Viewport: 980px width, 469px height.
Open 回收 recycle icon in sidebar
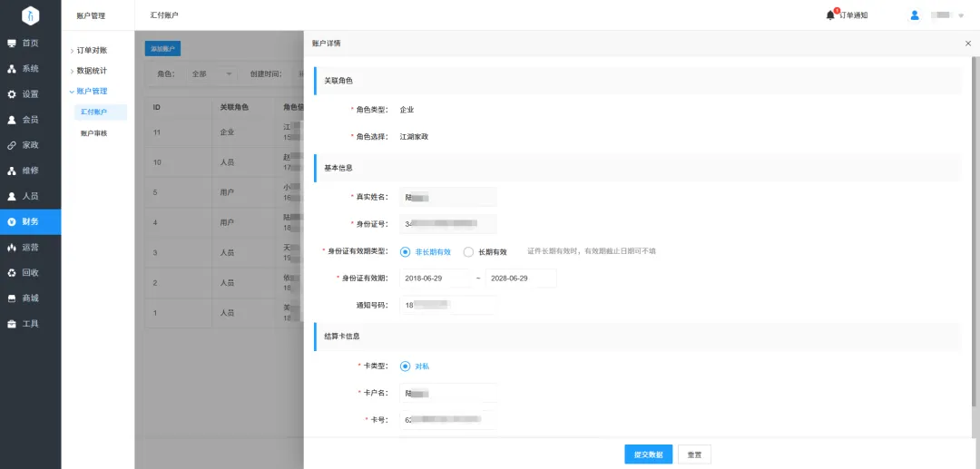(x=12, y=273)
